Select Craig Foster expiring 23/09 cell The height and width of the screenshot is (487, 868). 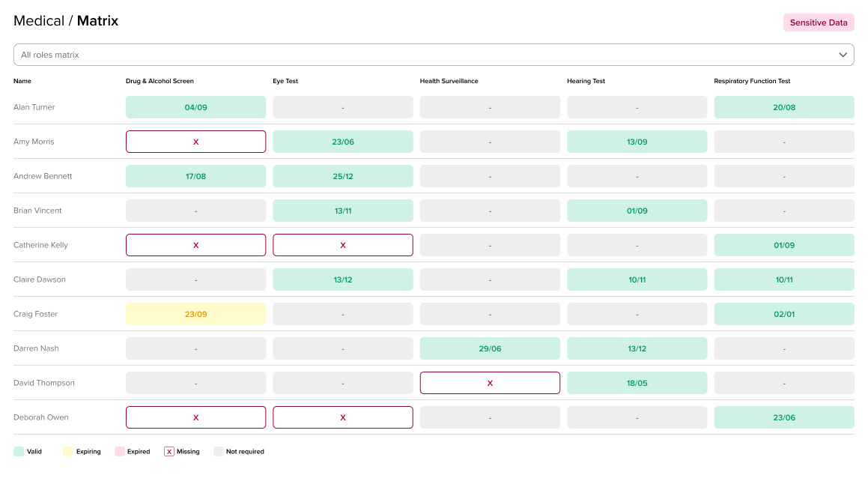point(195,314)
